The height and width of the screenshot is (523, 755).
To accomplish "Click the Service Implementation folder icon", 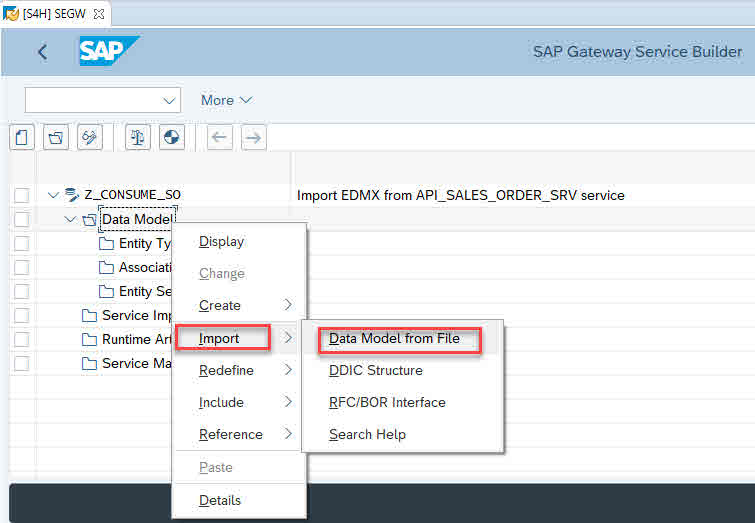I will pos(89,315).
